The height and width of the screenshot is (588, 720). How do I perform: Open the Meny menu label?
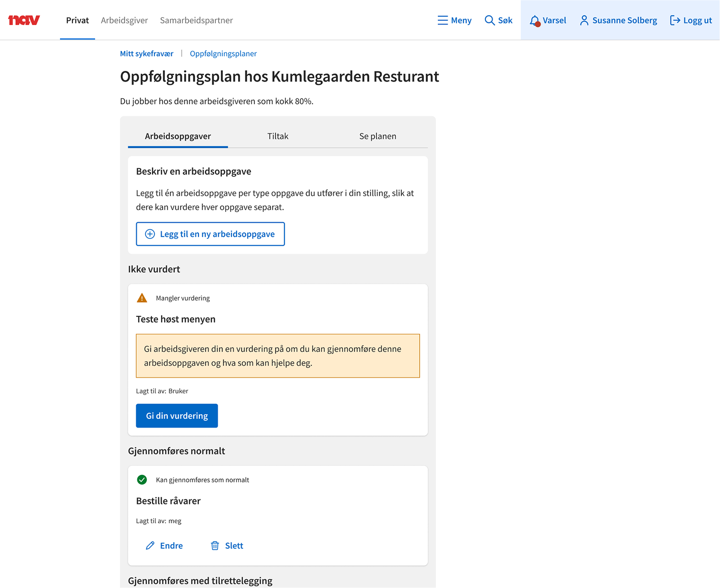[461, 20]
